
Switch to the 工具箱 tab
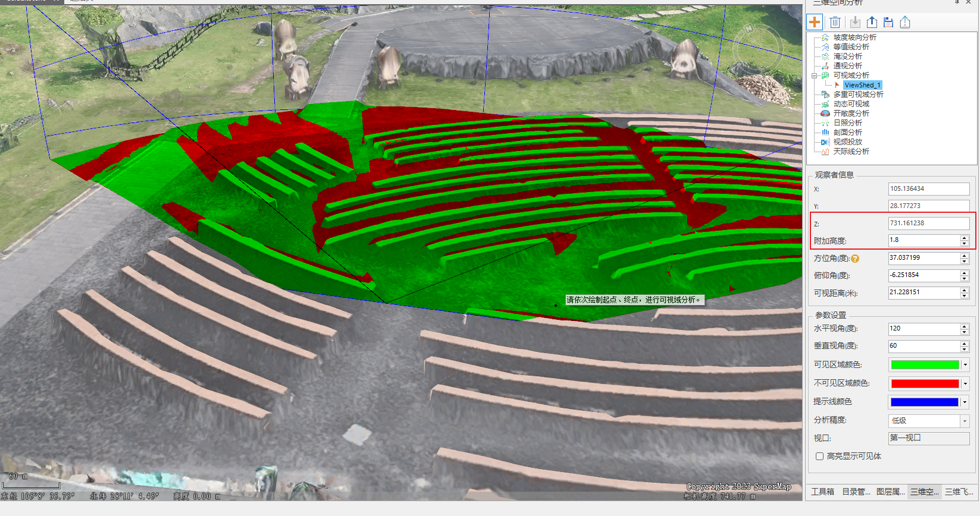822,492
